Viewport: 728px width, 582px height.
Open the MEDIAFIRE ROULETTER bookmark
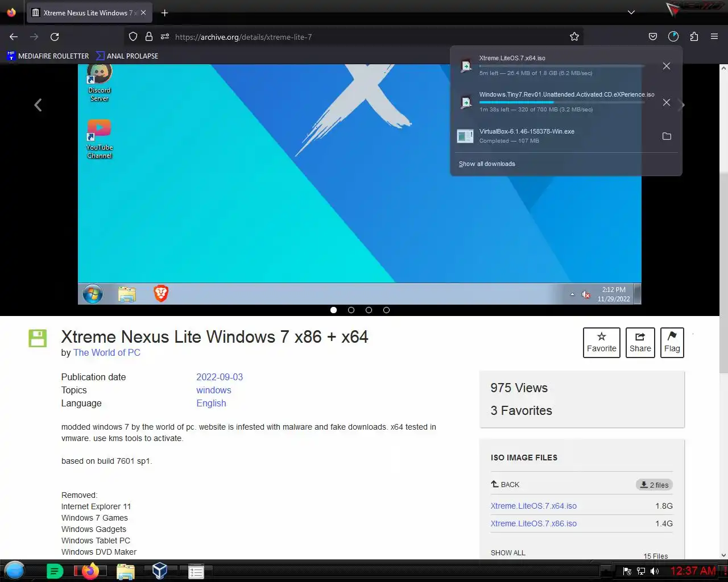pos(48,56)
